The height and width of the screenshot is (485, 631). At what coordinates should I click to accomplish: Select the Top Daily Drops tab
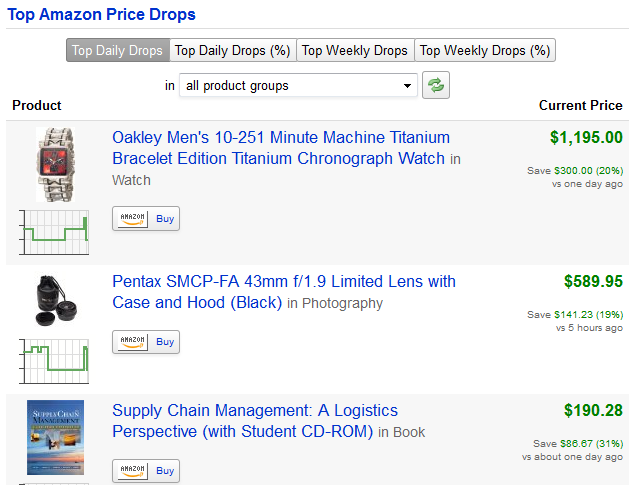[x=118, y=50]
